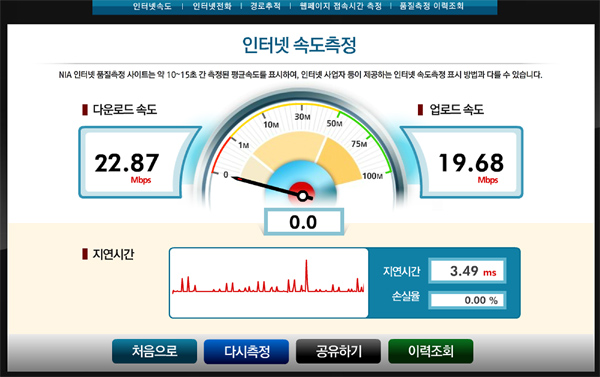Open 품질측정 이력조회 menu
Screen dimensions: 600x377
431,6
